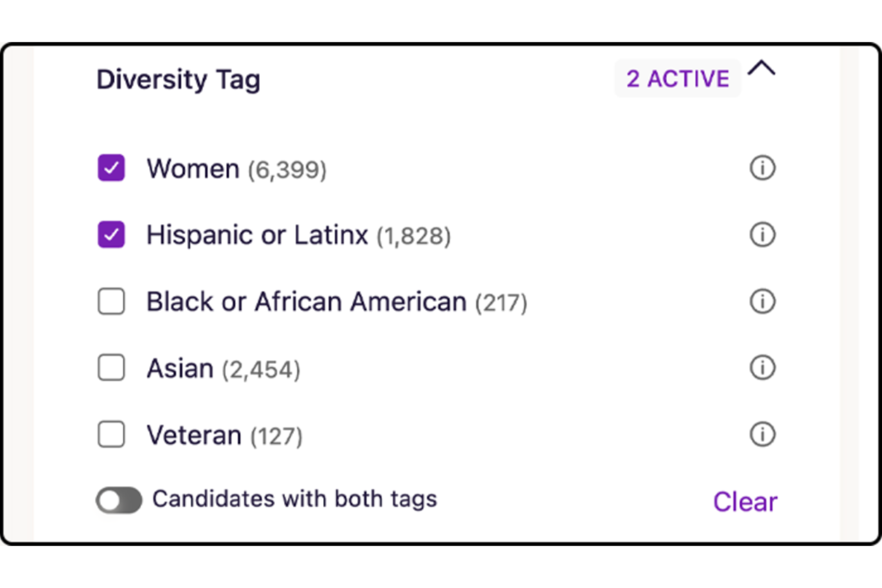This screenshot has height=588, width=882.
Task: Click the Women label text
Action: tap(193, 169)
